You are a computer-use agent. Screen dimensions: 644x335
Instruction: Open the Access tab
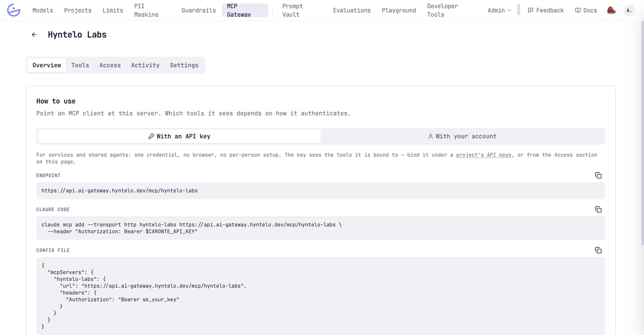pos(110,65)
